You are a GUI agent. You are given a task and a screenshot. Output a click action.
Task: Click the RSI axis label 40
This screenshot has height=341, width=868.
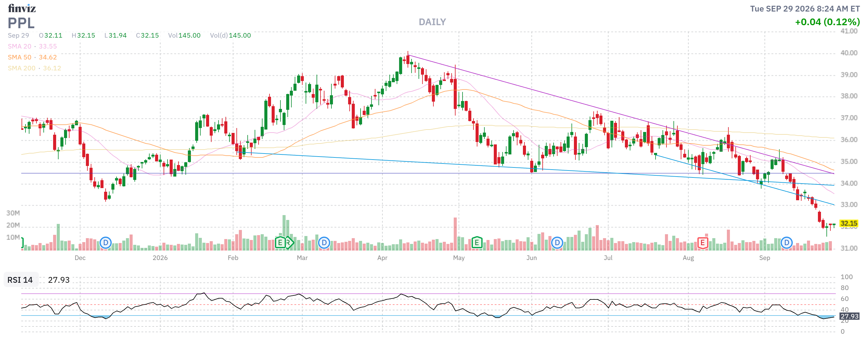[x=844, y=310]
